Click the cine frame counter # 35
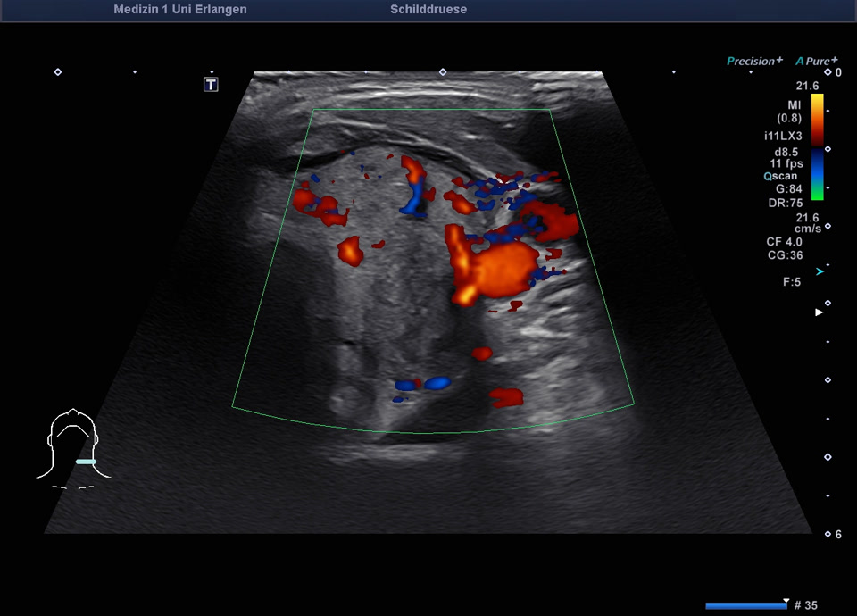This screenshot has width=857, height=616. (805, 605)
